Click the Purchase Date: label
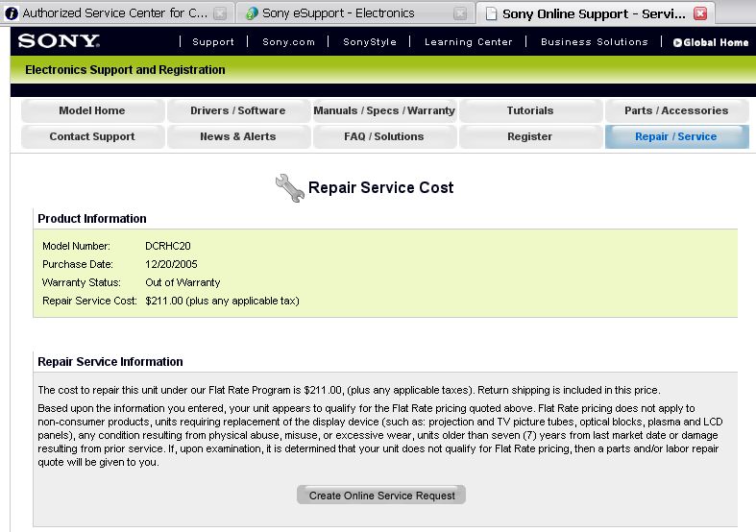The width and height of the screenshot is (756, 532). point(78,264)
